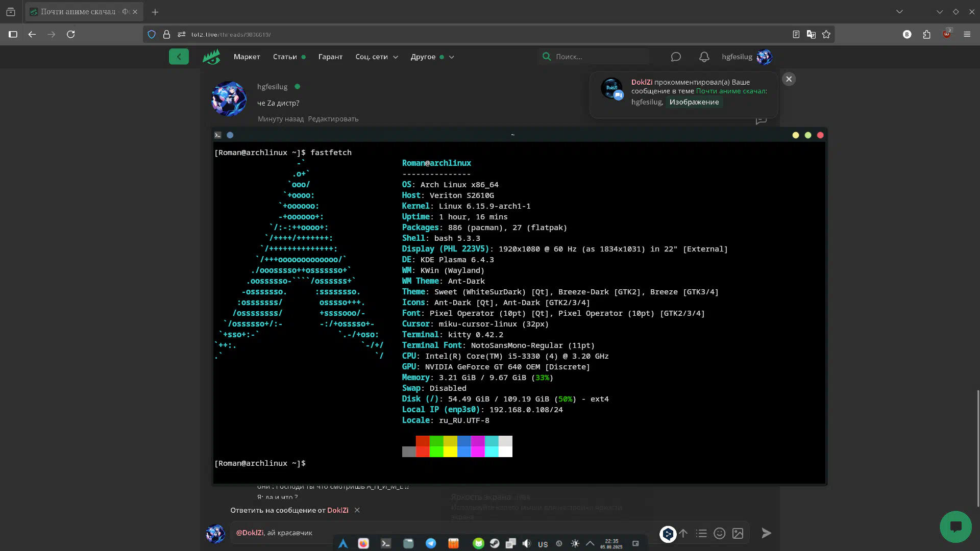Click the Изображение tag in notification
Image resolution: width=980 pixels, height=551 pixels.
tap(694, 102)
